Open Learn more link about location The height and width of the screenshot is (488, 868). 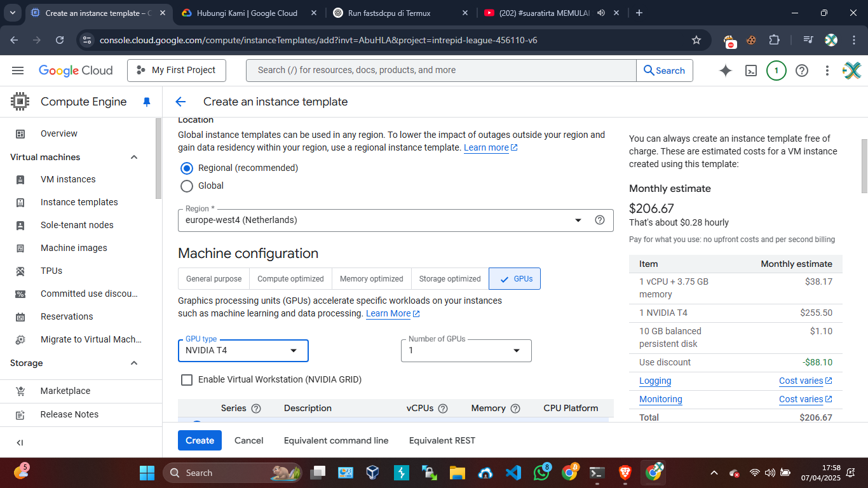(491, 148)
